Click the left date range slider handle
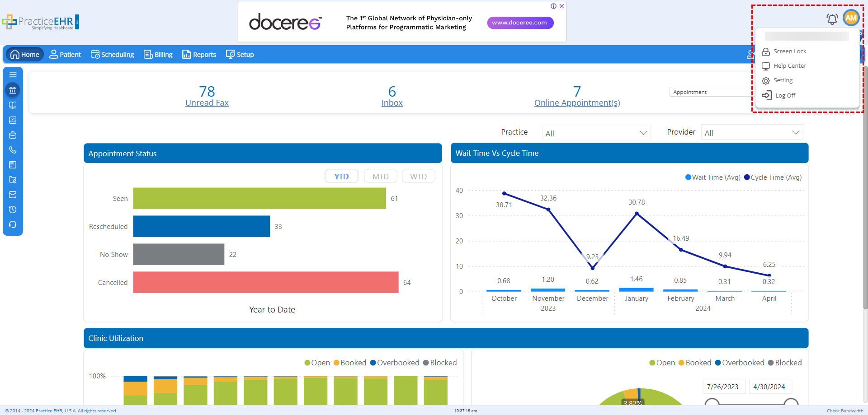868x415 pixels. (712, 402)
